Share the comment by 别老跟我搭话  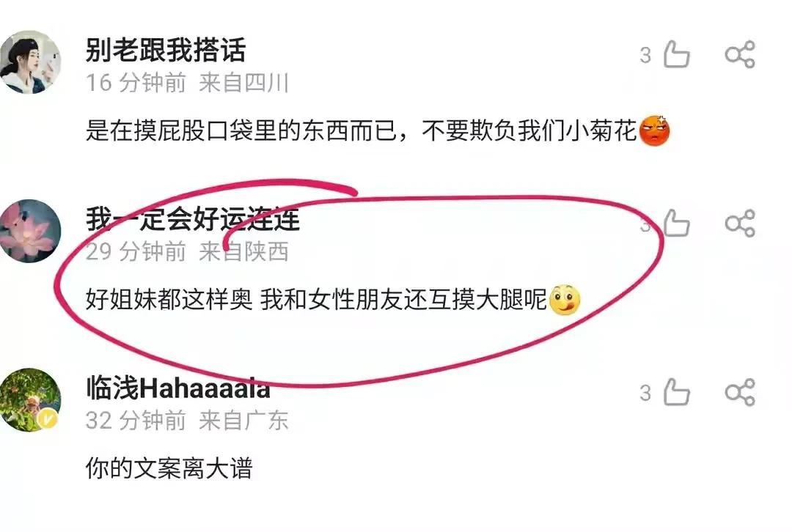pos(740,54)
